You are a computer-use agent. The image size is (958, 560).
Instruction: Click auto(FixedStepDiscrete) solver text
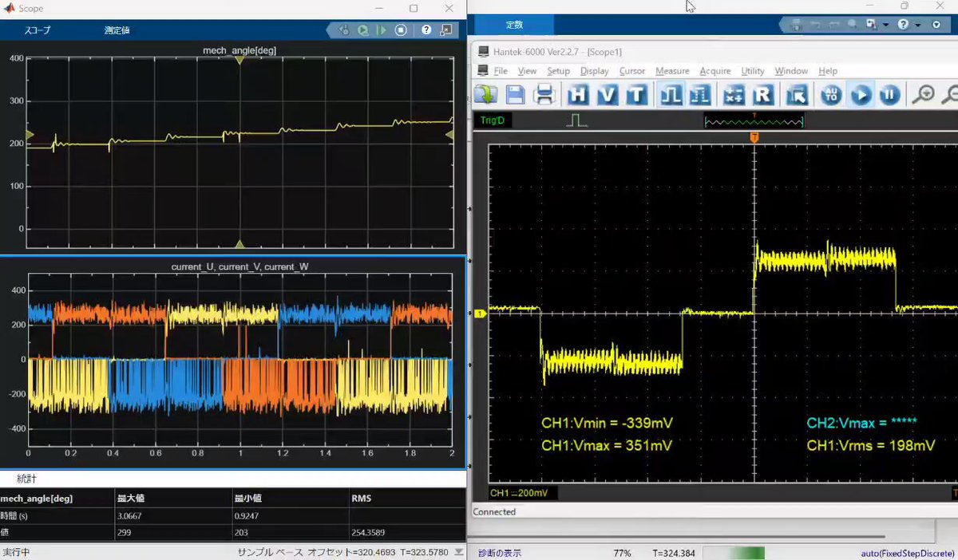907,553
